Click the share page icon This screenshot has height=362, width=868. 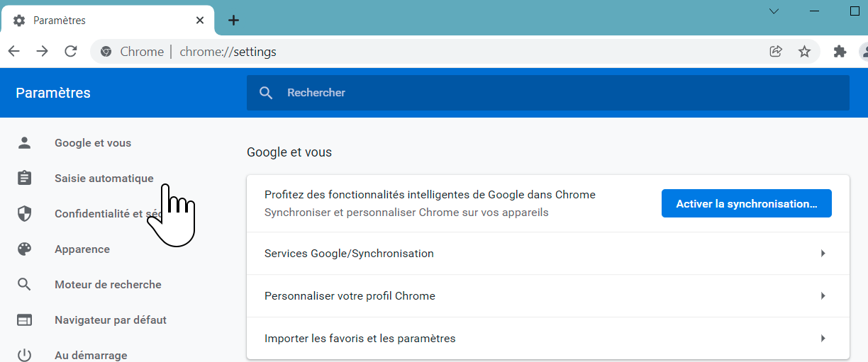pos(776,51)
